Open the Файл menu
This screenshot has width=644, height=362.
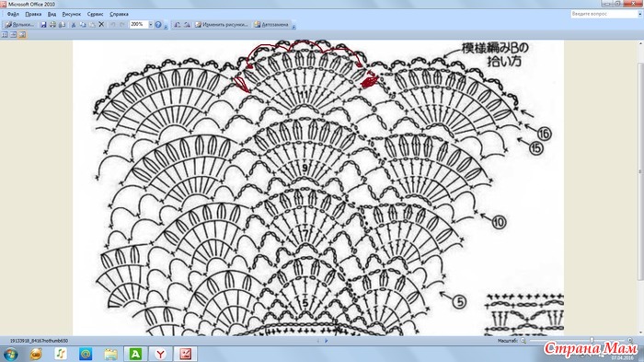coord(13,14)
